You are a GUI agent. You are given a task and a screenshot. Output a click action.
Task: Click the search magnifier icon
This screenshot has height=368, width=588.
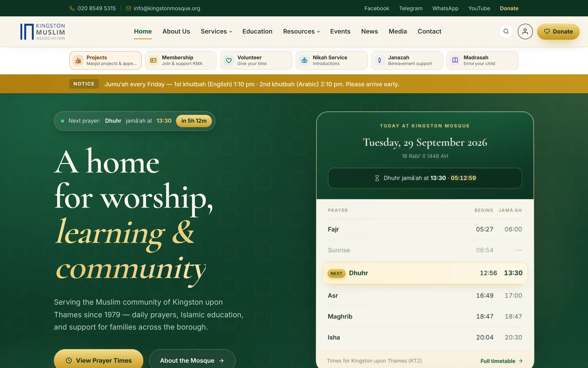506,31
